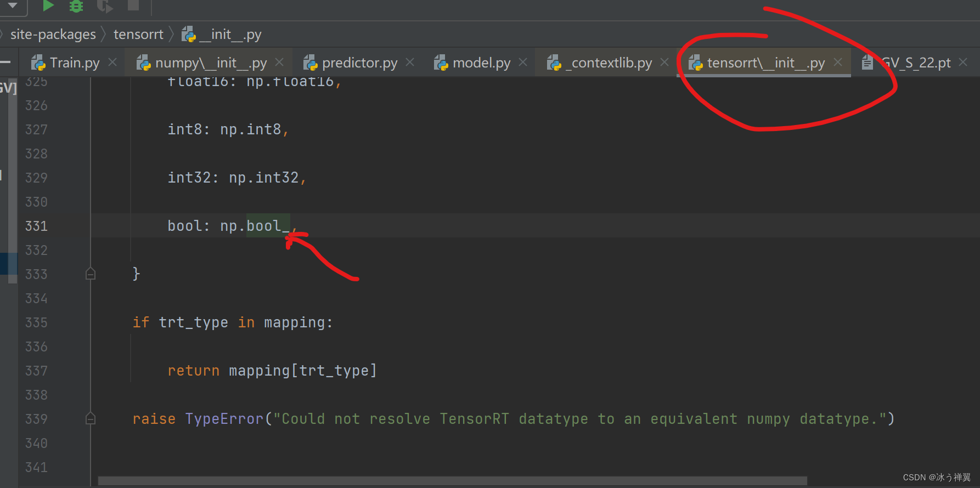This screenshot has height=488, width=980.
Task: Click line number 335 in the gutter
Action: 36,322
